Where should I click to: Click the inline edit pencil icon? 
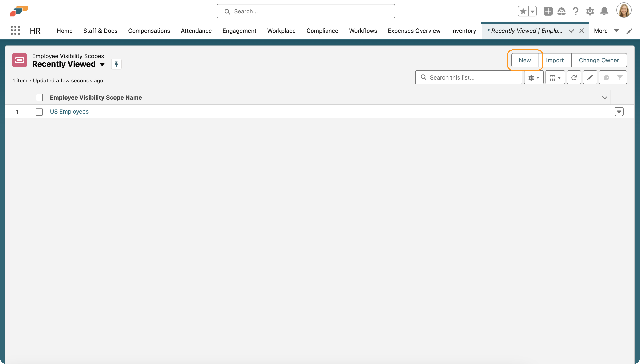point(590,77)
